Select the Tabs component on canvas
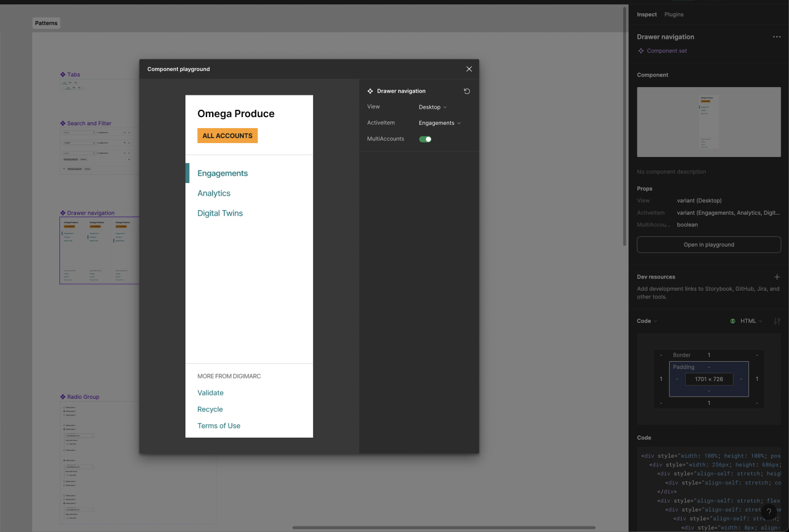This screenshot has width=789, height=532. click(74, 74)
